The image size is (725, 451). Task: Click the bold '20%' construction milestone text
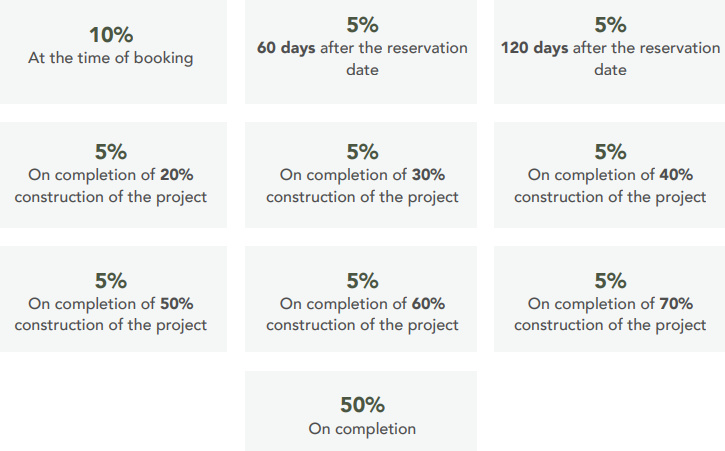pos(176,175)
